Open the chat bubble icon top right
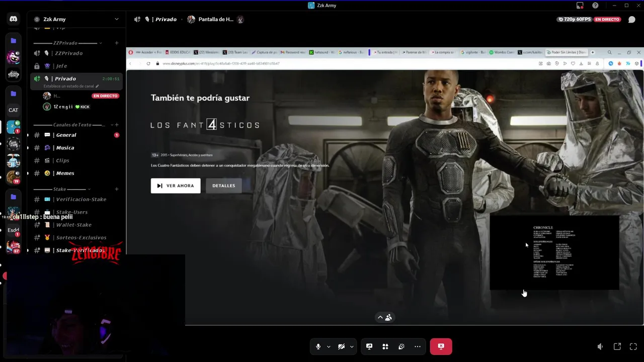The height and width of the screenshot is (362, 644). pyautogui.click(x=632, y=19)
